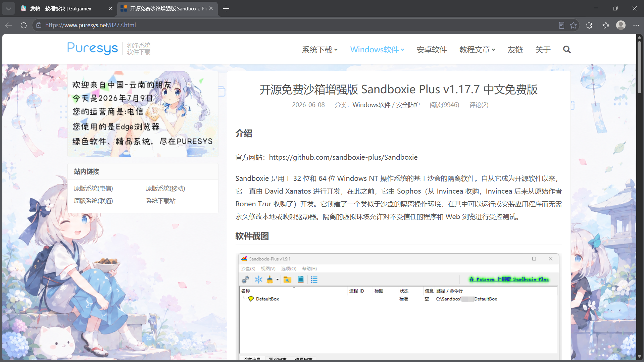Click the scrollbar down arrow
Viewport: 644px width, 362px height.
coord(640,357)
